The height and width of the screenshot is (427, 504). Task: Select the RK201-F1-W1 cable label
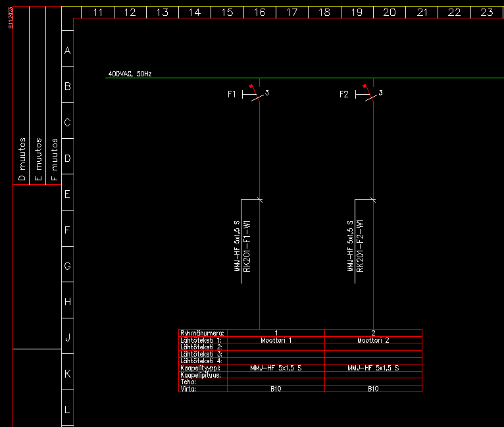pos(248,246)
